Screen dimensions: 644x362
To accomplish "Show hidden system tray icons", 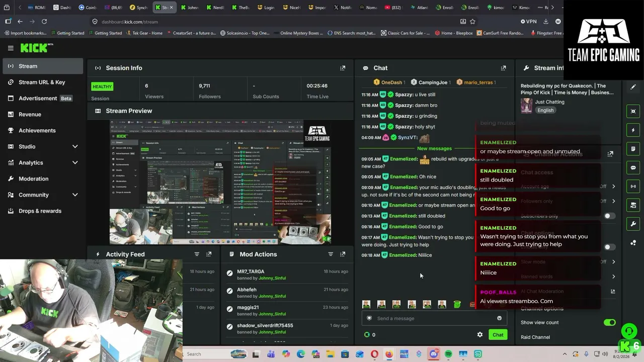I will pyautogui.click(x=565, y=354).
